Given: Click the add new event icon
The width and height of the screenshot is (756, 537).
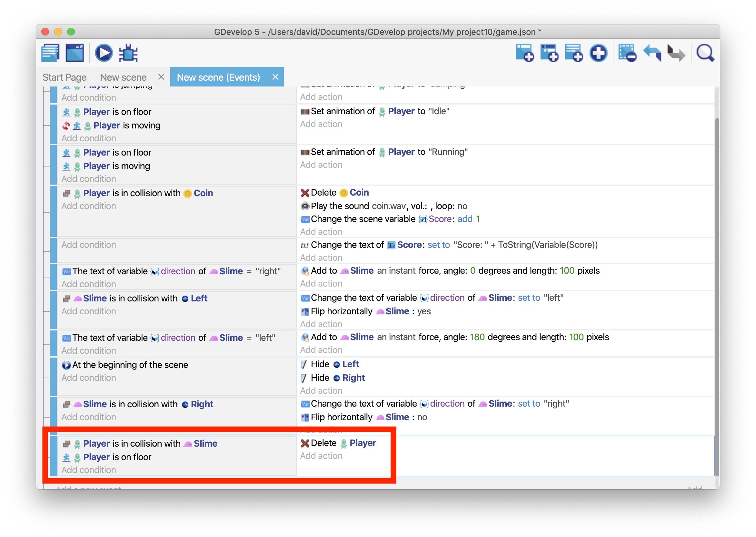Looking at the screenshot, I should click(x=525, y=53).
